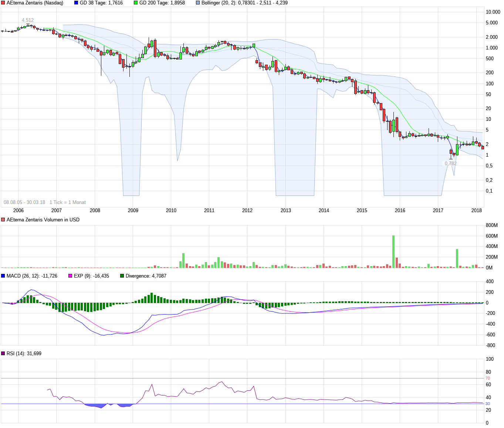Click the 600M volume scale value
This screenshot has height=428, width=504.
[492, 236]
